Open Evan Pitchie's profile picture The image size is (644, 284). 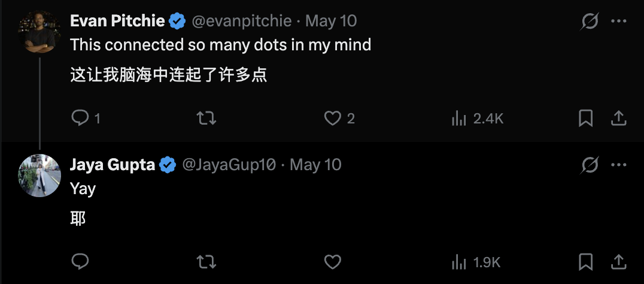pos(40,32)
